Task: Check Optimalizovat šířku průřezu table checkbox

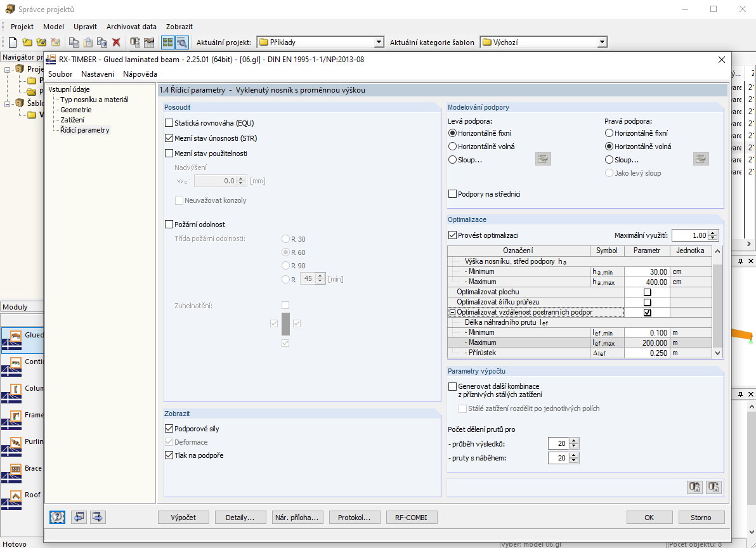Action: click(x=648, y=302)
